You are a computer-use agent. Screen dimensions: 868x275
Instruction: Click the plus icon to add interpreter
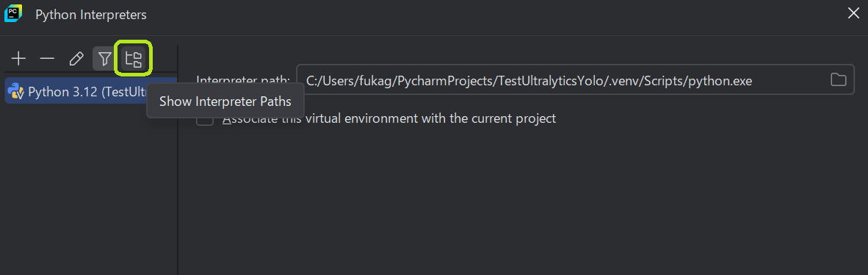(19, 58)
